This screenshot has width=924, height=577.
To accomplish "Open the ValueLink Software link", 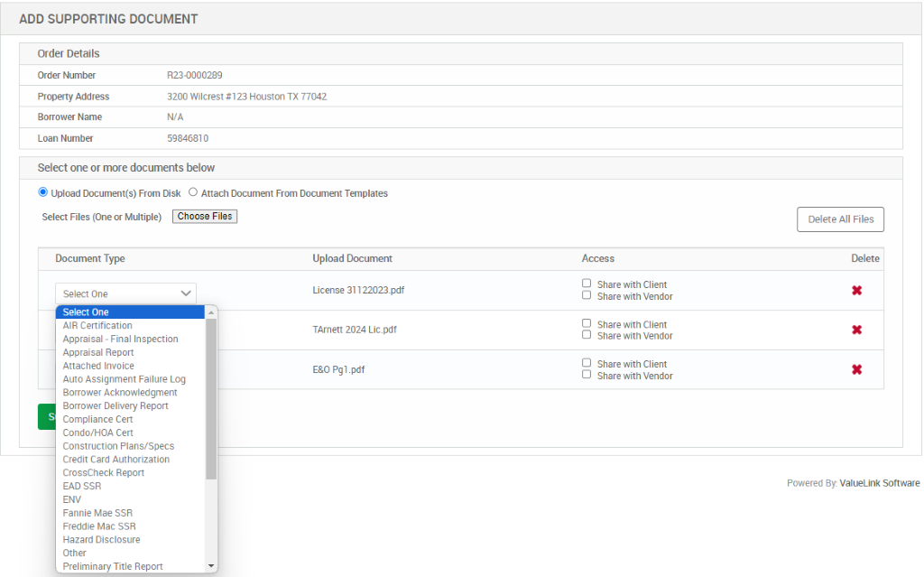I will tap(879, 483).
